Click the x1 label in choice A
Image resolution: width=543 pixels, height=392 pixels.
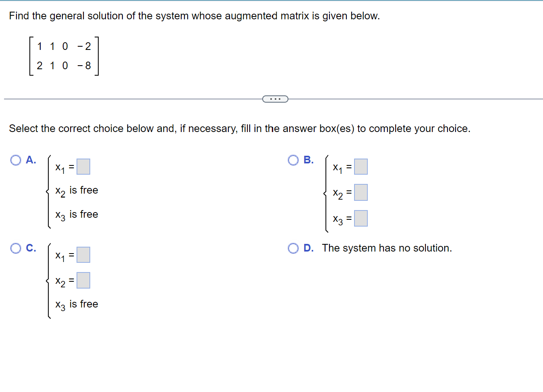pyautogui.click(x=62, y=167)
